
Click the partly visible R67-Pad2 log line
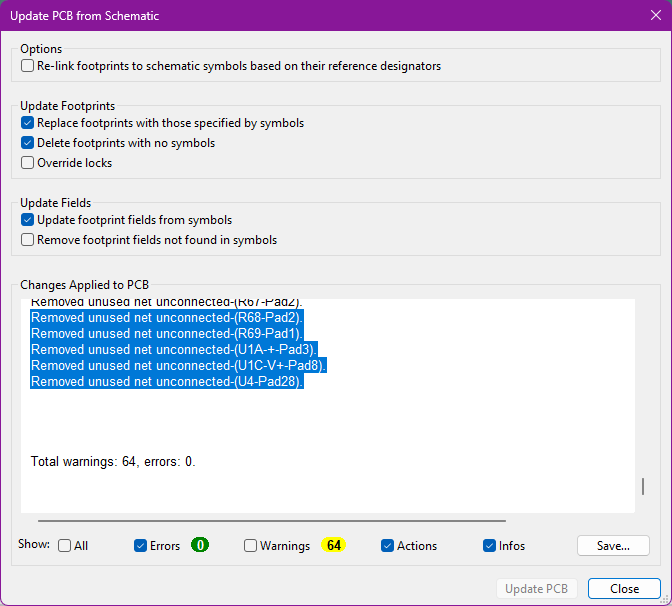click(167, 303)
